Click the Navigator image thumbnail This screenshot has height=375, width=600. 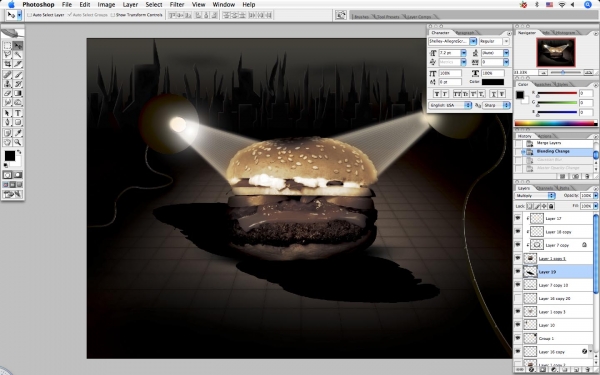[x=556, y=52]
